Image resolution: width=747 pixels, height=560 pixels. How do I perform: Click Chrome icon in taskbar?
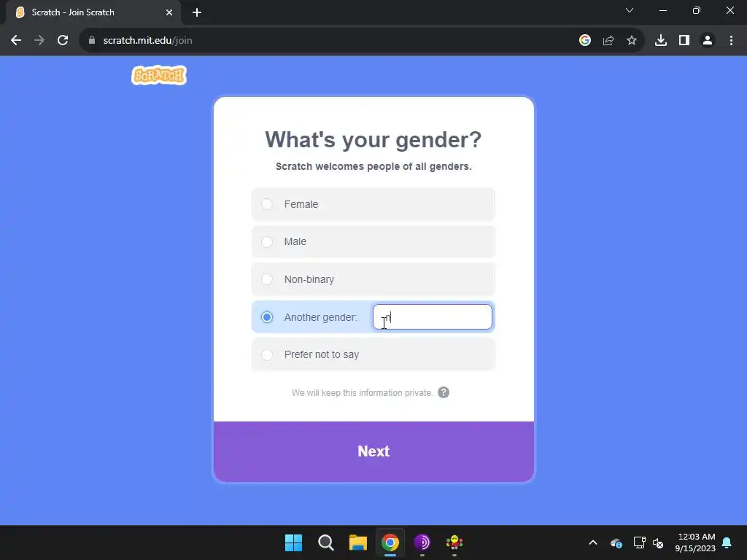pyautogui.click(x=390, y=542)
